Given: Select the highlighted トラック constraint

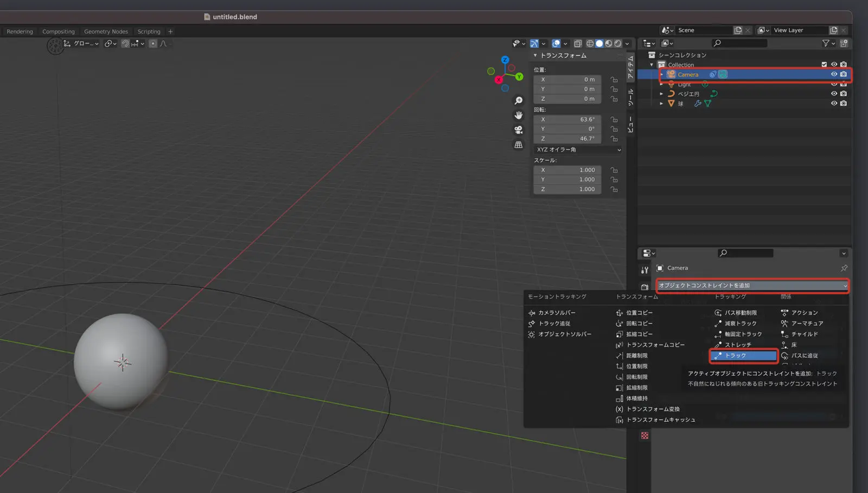Looking at the screenshot, I should point(744,356).
